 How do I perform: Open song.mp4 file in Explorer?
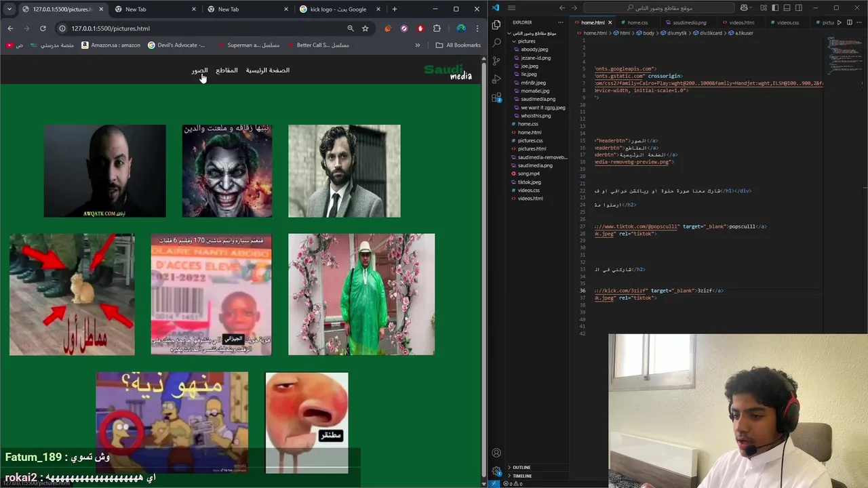(x=528, y=174)
